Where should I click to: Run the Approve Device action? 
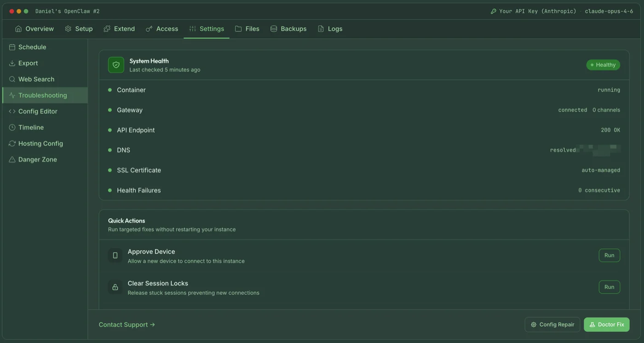coord(609,255)
